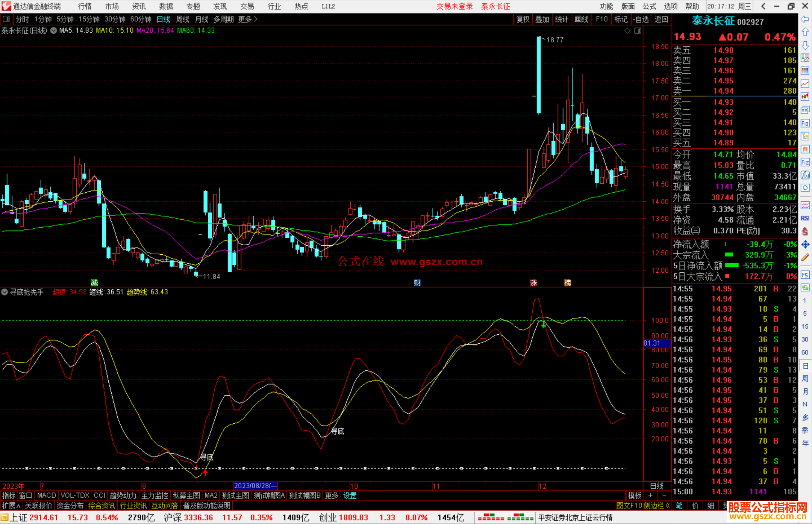This screenshot has height=524, width=812.
Task: Open the 日线 period selector at chart corner
Action: tap(657, 486)
